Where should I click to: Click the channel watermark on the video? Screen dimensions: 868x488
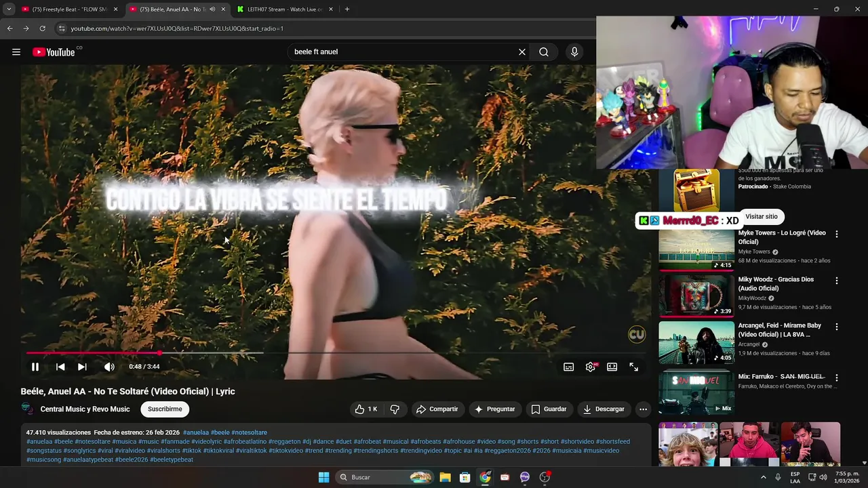(x=637, y=334)
